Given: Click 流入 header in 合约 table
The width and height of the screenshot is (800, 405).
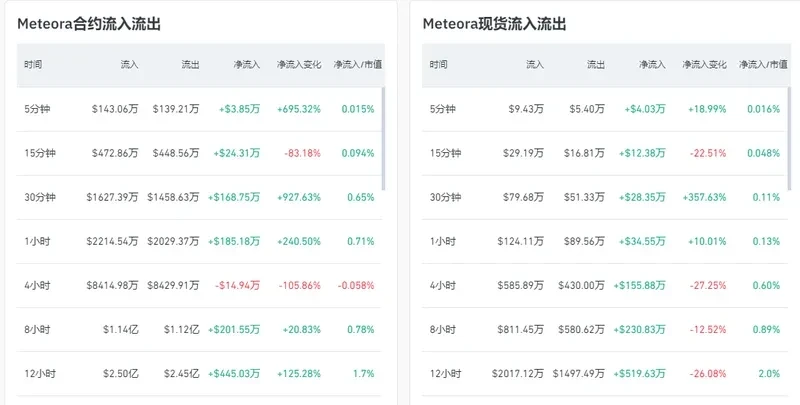Looking at the screenshot, I should pos(129,65).
